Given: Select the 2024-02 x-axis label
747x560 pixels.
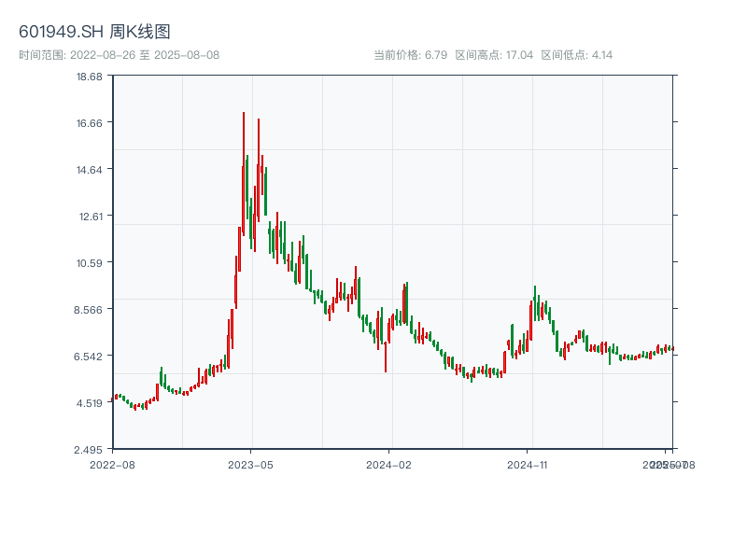Looking at the screenshot, I should pos(388,464).
